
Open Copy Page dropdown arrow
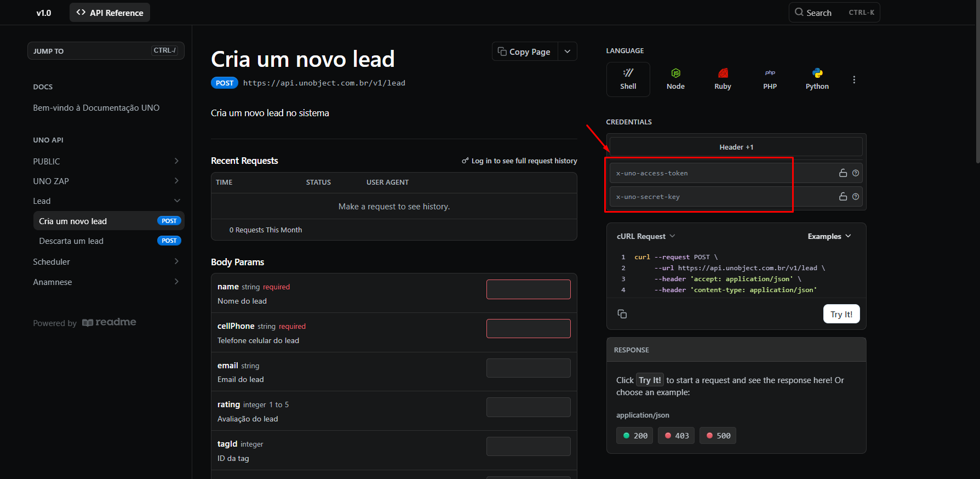568,52
